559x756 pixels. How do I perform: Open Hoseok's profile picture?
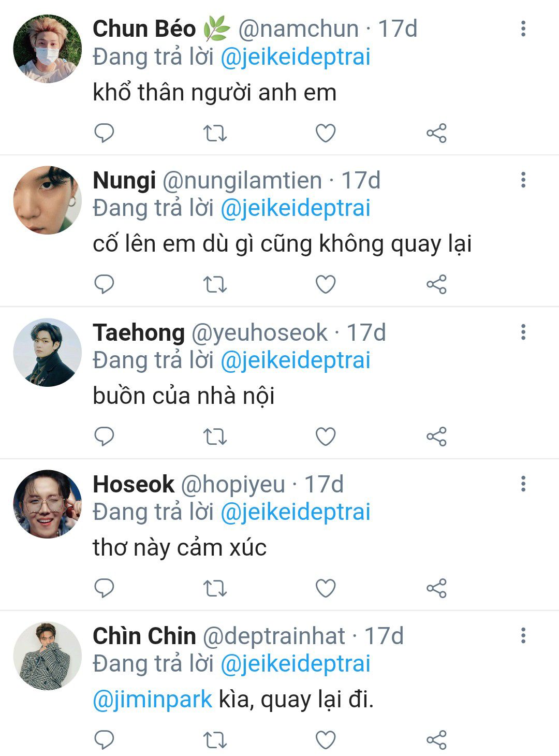[47, 504]
